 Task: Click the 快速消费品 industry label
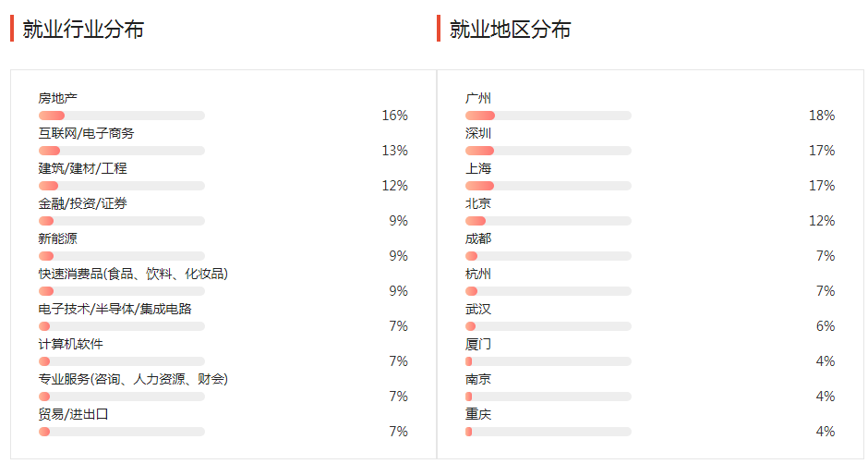coord(133,274)
